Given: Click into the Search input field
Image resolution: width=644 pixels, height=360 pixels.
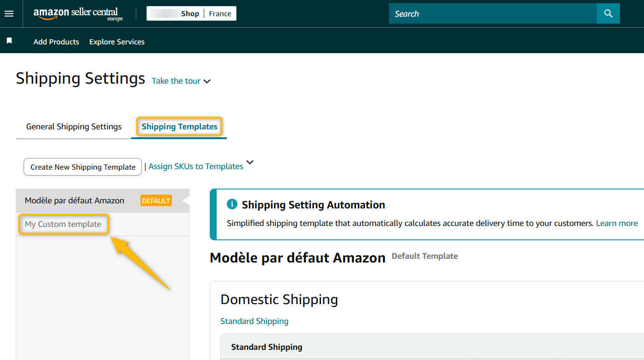Looking at the screenshot, I should 492,14.
